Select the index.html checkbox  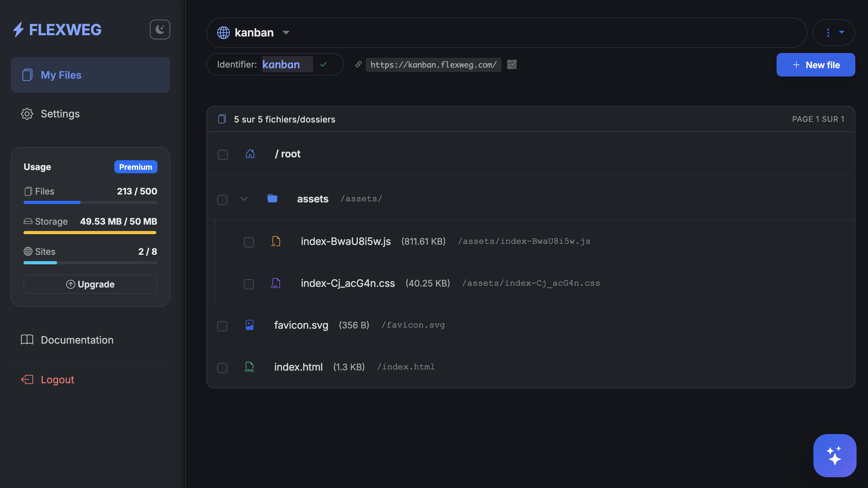[x=222, y=368]
